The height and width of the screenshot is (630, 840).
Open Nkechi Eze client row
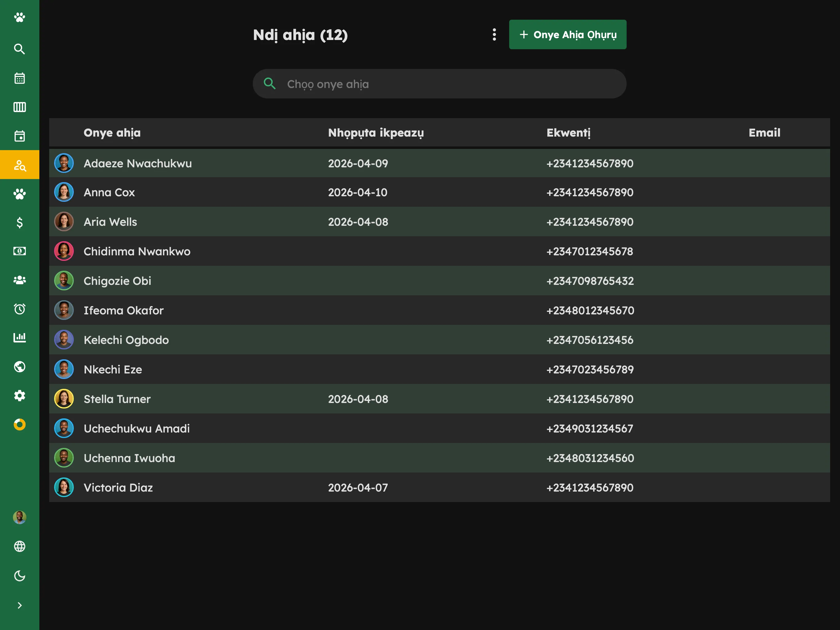click(439, 369)
